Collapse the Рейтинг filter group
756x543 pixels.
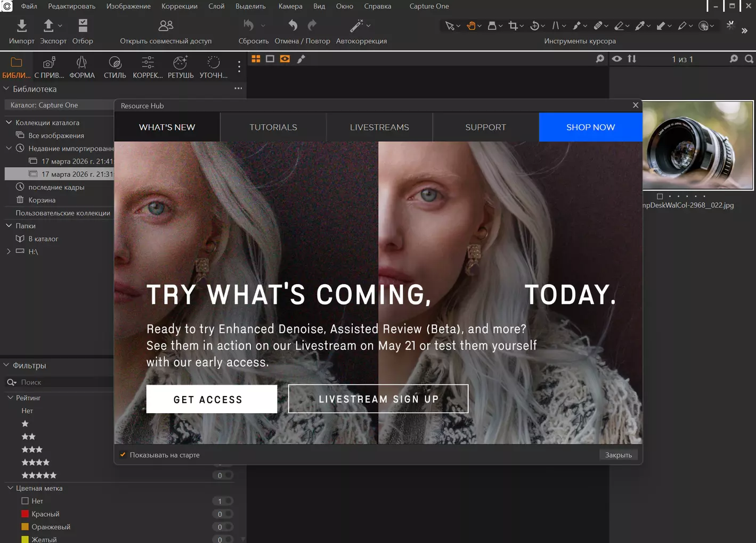pyautogui.click(x=10, y=398)
